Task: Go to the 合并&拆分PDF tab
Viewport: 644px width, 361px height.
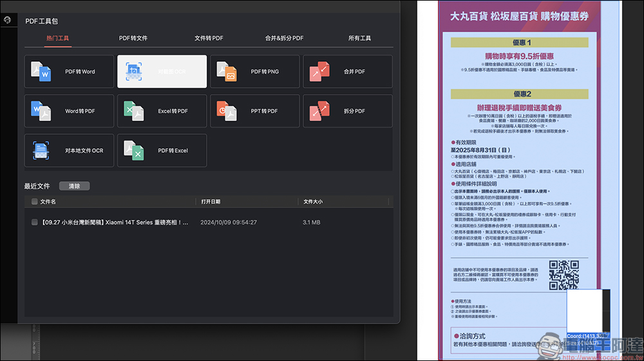Action: click(284, 38)
